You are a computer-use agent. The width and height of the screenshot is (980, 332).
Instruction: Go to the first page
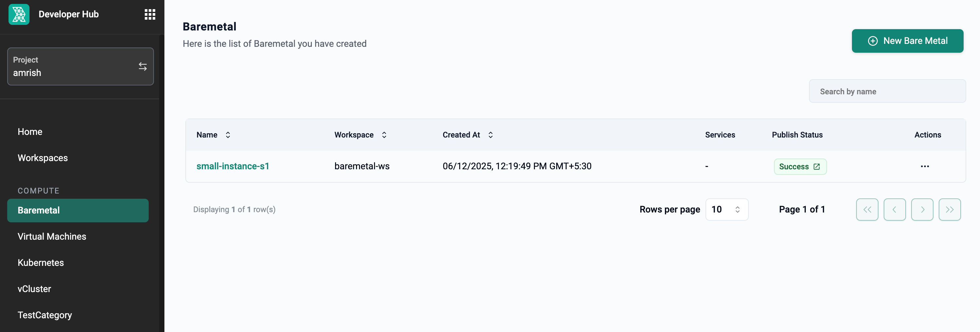[867, 210]
